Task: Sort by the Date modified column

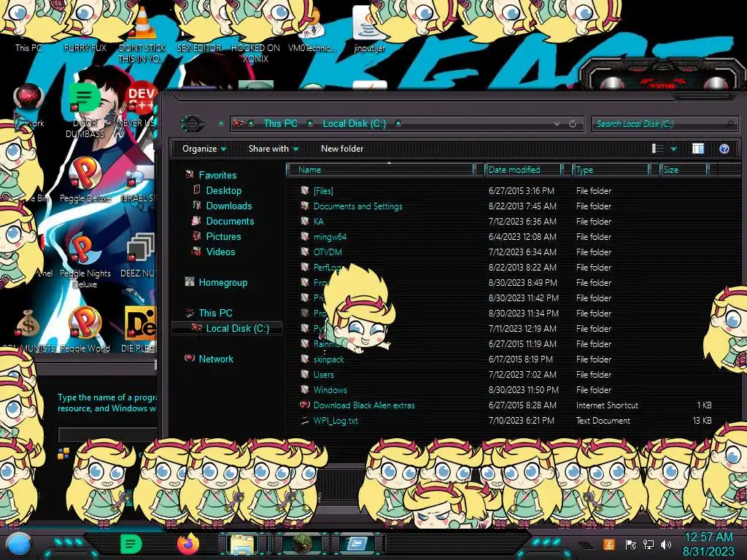Action: pos(523,170)
